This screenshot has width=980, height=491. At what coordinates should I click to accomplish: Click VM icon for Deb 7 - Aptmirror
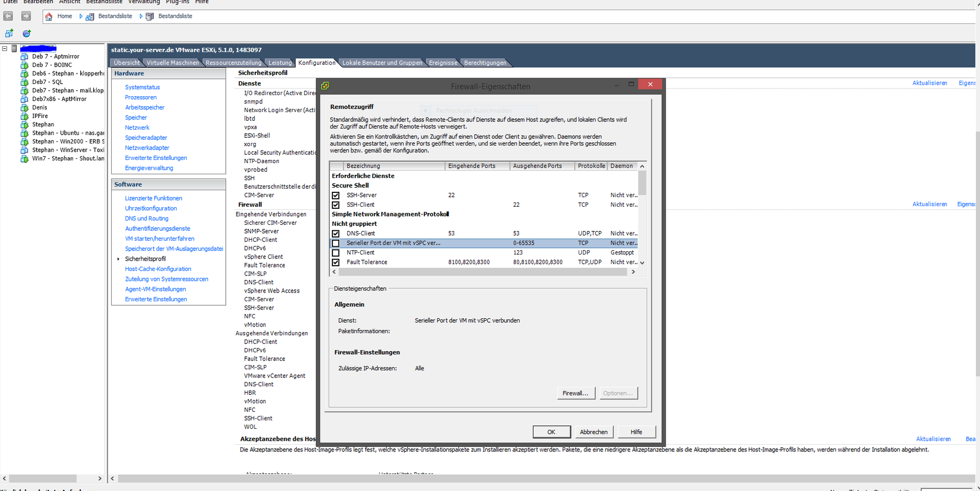24,57
